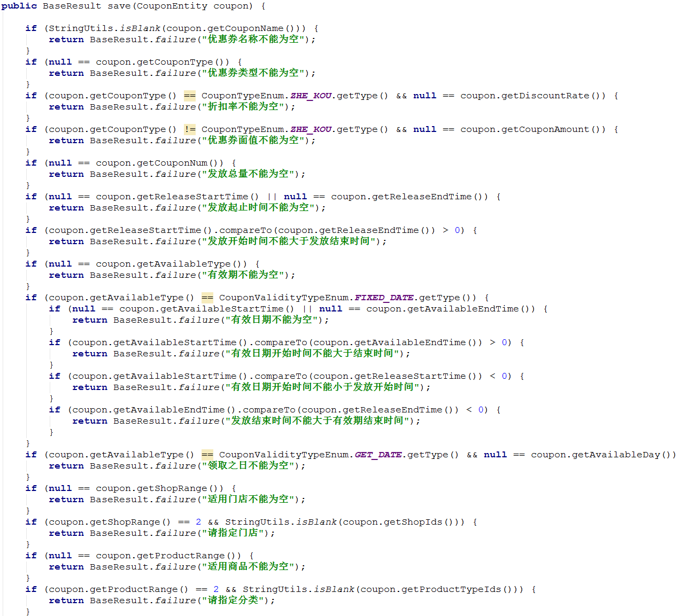Click the string "请指定门店"
Image resolution: width=680 pixels, height=616 pixels.
click(x=233, y=533)
